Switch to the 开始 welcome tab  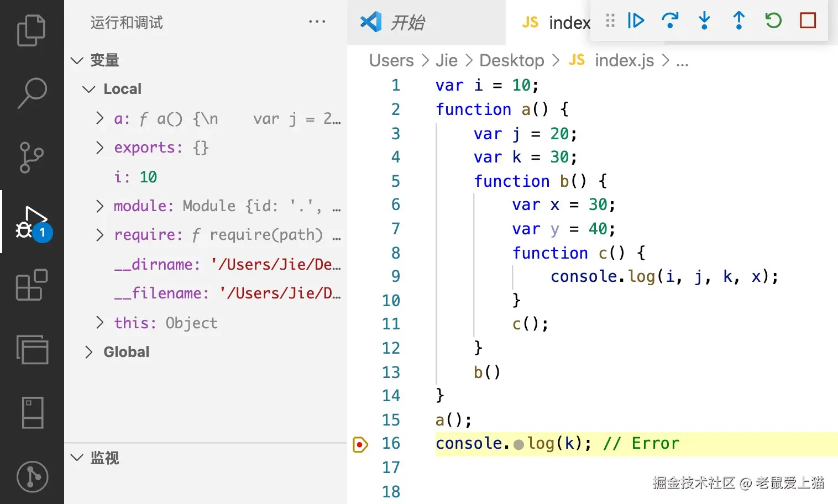[426, 23]
